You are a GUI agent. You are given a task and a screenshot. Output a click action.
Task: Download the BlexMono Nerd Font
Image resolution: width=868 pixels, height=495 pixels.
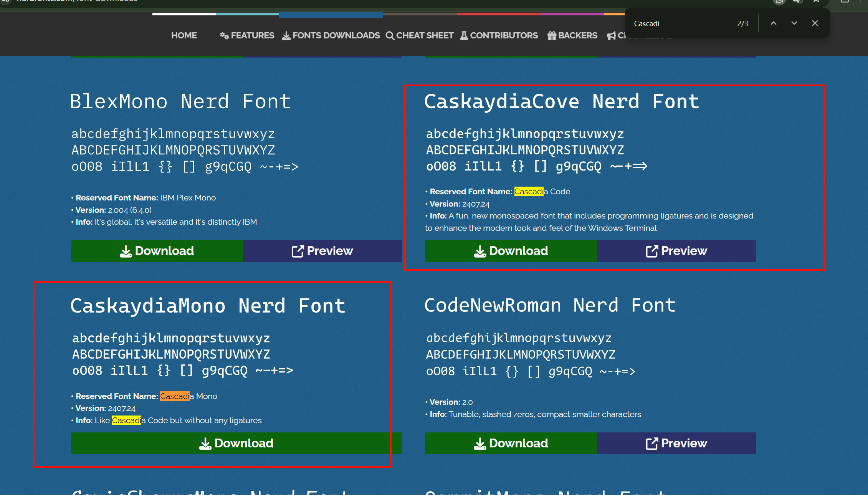157,251
